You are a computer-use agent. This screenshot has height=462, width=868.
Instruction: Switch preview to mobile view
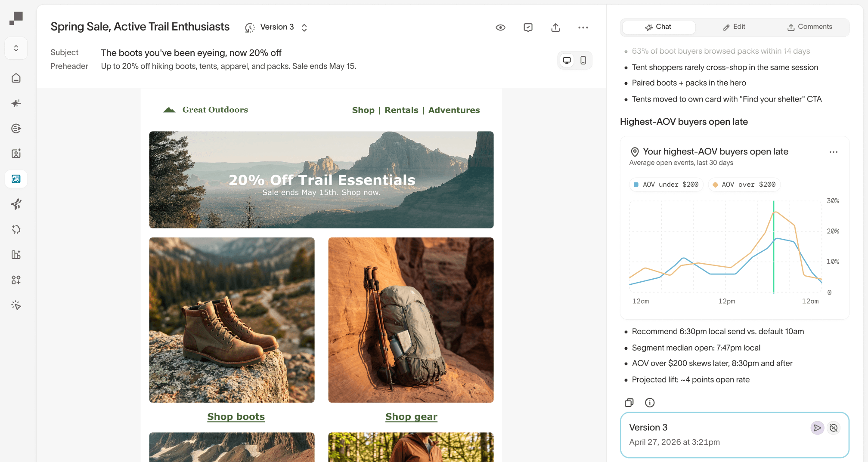point(583,60)
